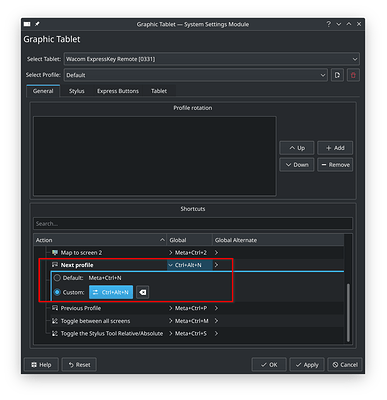Click the Toggle between all screens icon
The height and width of the screenshot is (400, 387).
(55, 321)
